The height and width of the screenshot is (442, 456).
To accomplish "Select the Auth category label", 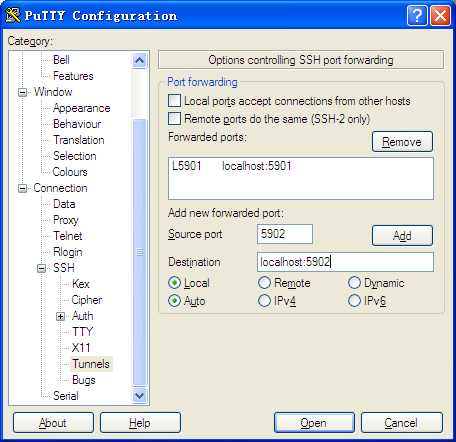I will (x=82, y=316).
